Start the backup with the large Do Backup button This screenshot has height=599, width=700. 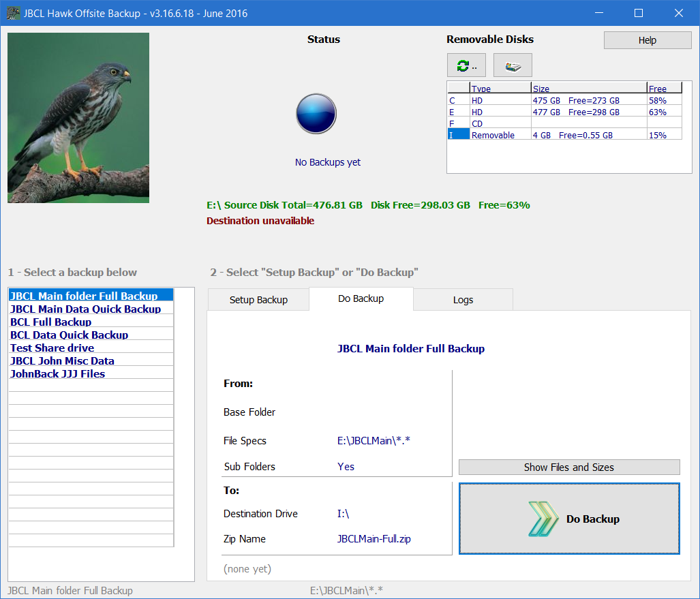569,519
